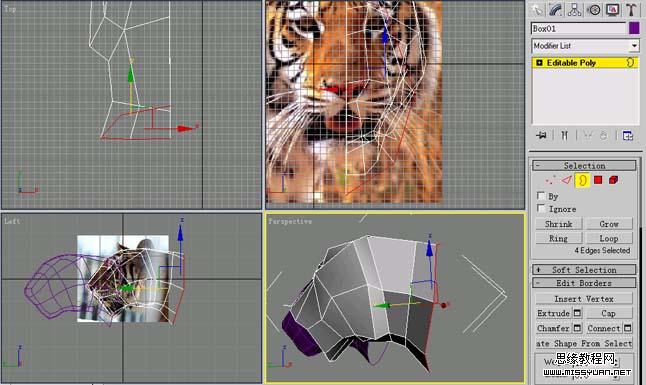646x385 pixels.
Task: Open the Chamfer settings box icon
Action: coord(577,328)
